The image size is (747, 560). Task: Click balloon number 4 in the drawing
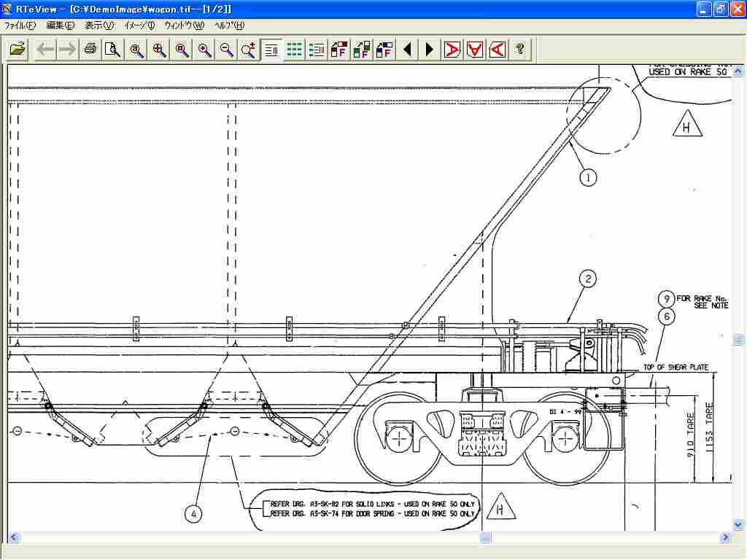point(193,514)
